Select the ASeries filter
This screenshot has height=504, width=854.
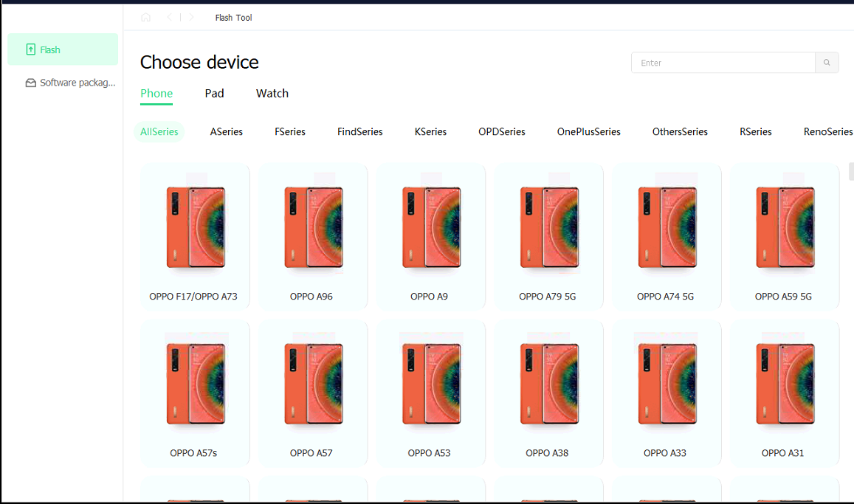point(227,131)
